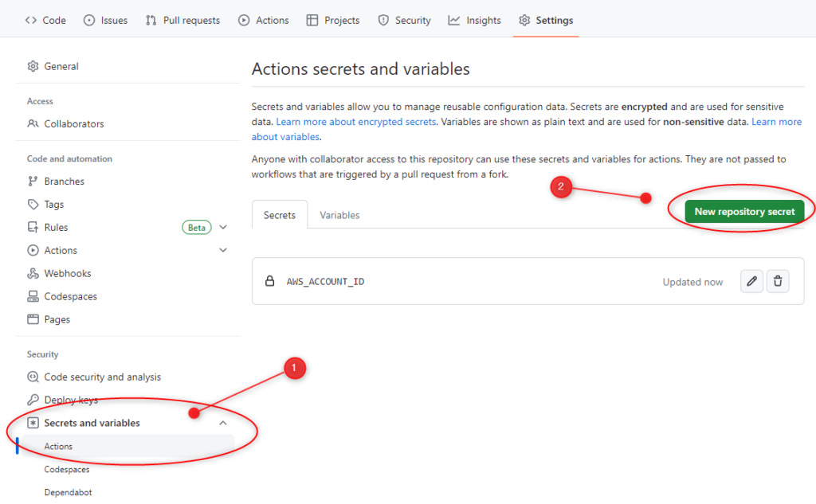
Task: Click the pencil icon to edit AWS_ACCOUNT_ID
Action: (x=751, y=281)
